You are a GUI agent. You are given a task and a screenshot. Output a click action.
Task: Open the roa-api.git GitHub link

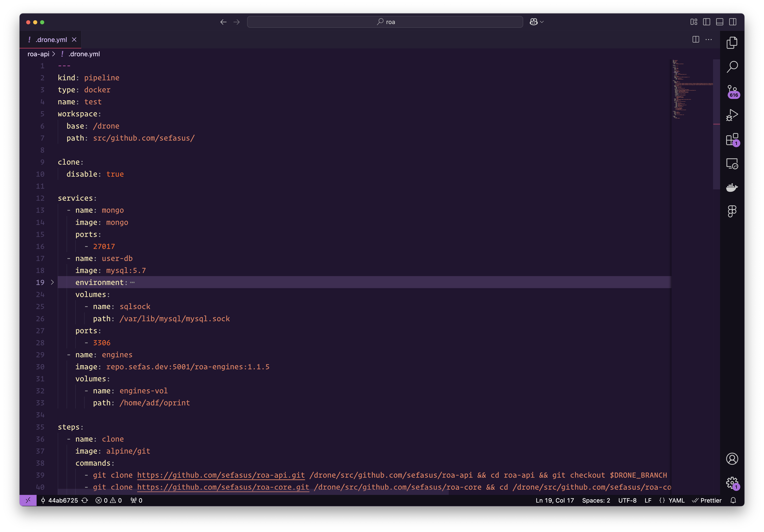(x=221, y=475)
